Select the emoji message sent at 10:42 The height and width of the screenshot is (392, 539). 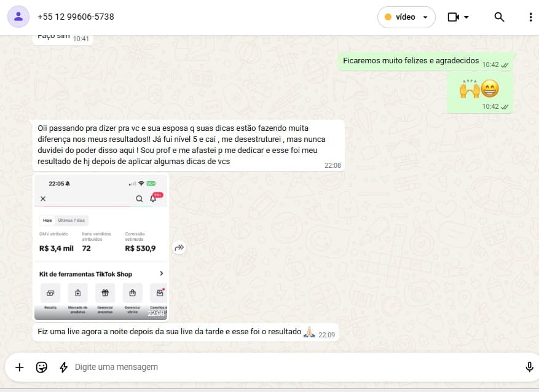(x=480, y=93)
